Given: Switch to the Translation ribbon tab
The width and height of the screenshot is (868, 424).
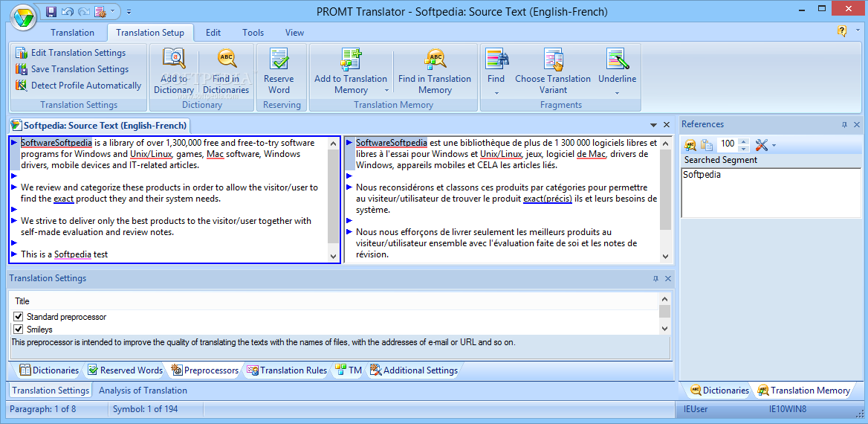Looking at the screenshot, I should tap(73, 33).
